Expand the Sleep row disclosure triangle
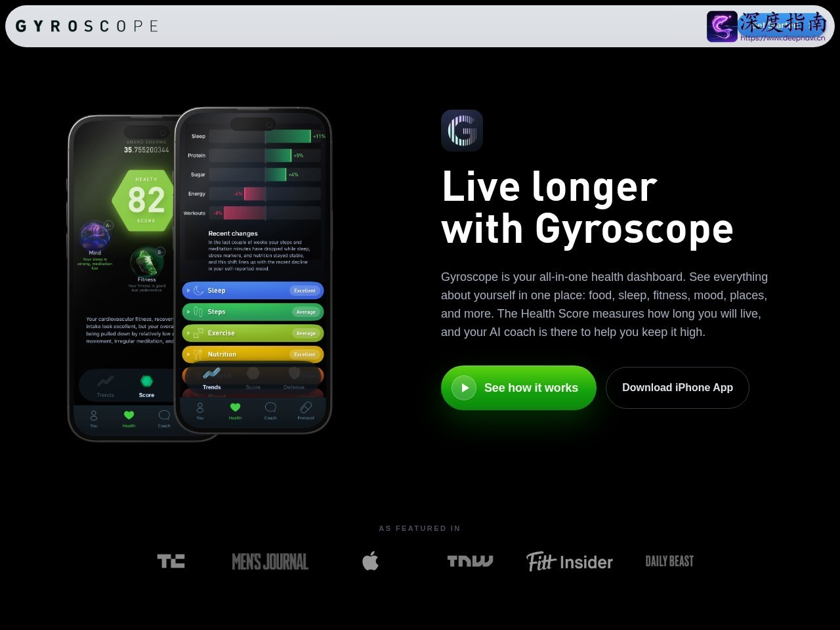 [x=188, y=290]
